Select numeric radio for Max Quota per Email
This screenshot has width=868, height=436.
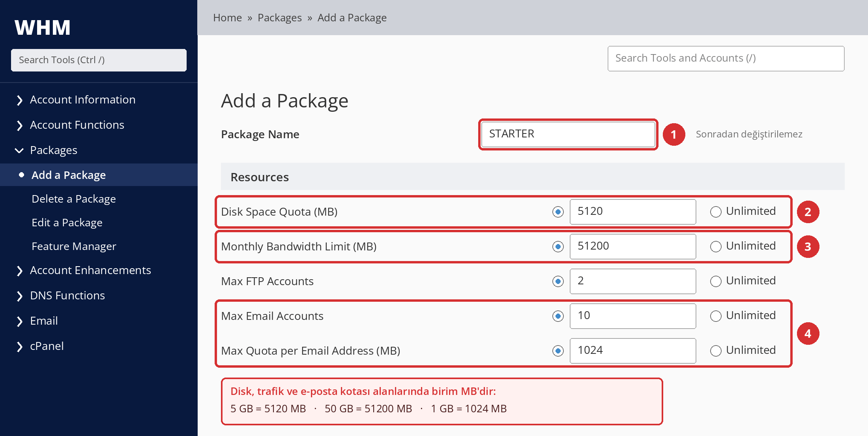[x=558, y=351]
